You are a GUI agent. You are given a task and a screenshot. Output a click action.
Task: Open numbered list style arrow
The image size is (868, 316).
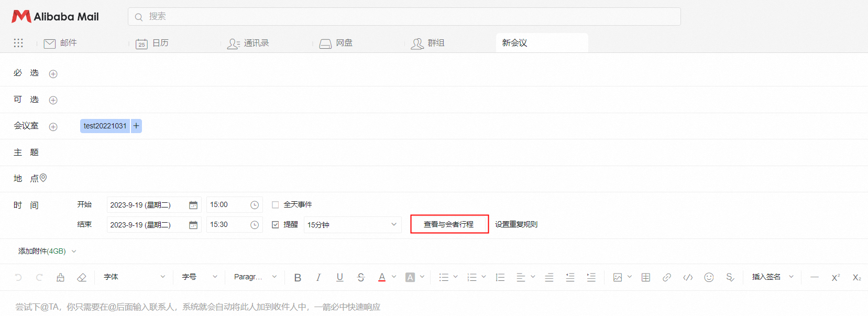[484, 277]
